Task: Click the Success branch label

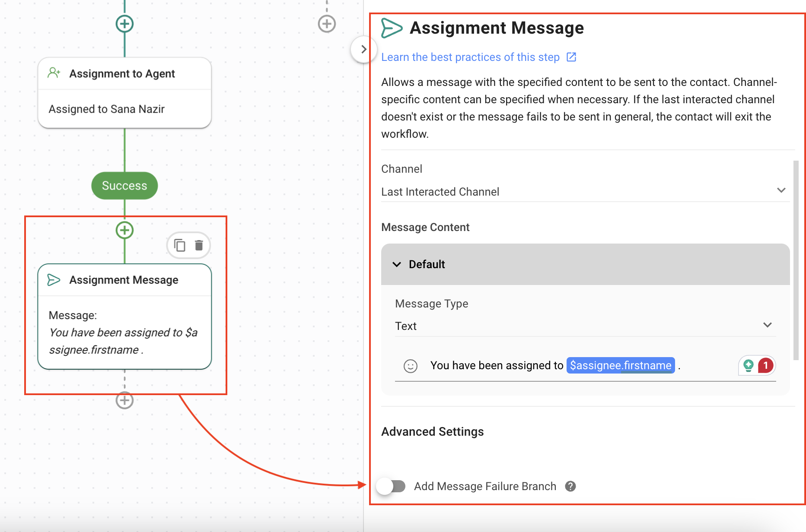Action: (124, 186)
